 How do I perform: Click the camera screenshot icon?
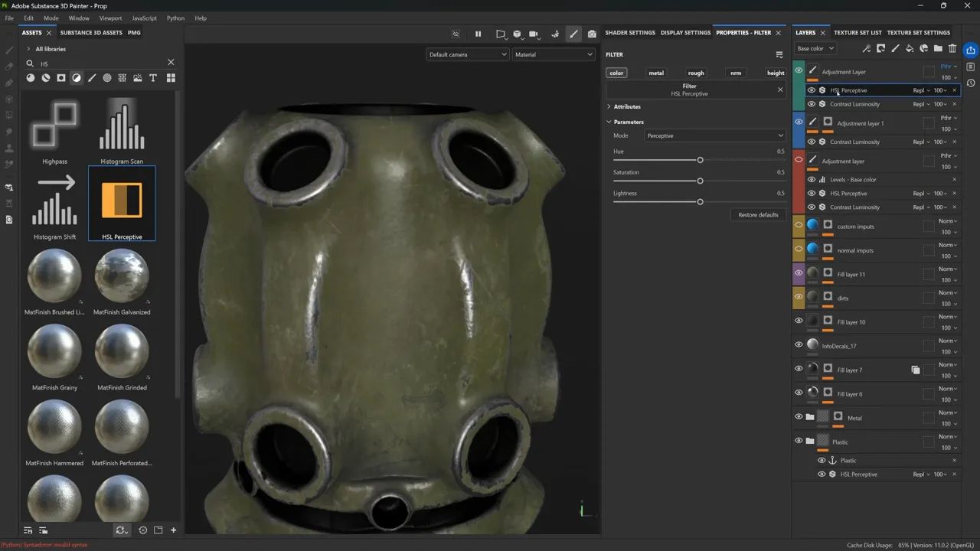(592, 34)
